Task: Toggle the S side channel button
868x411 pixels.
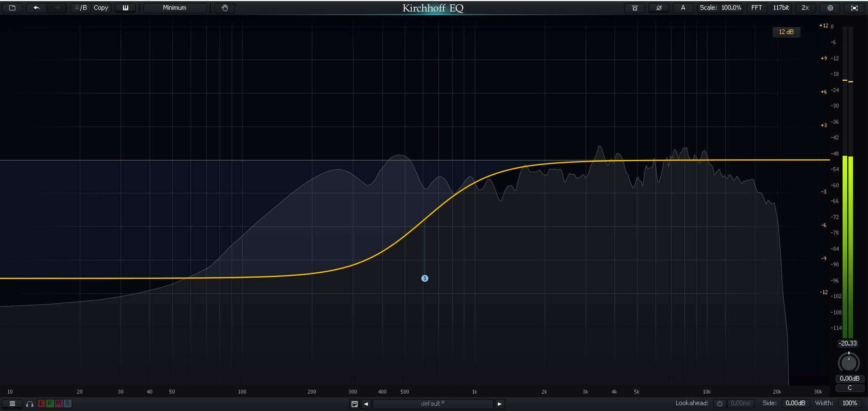Action: [67, 403]
